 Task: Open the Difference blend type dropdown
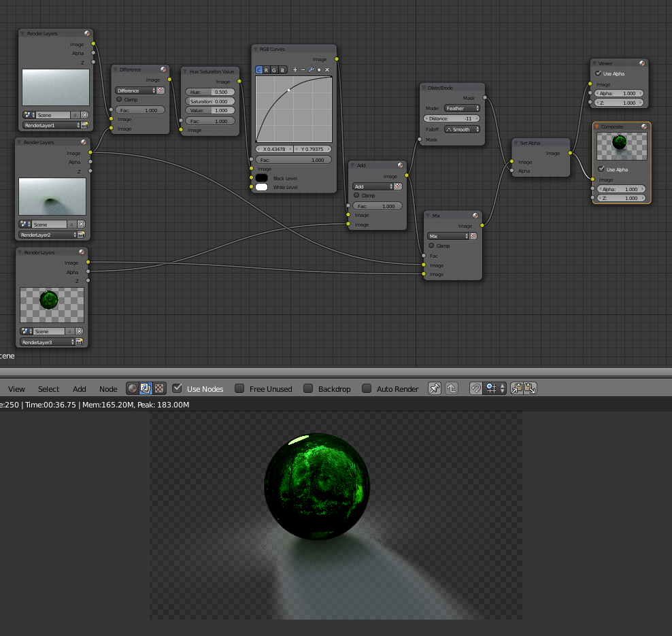click(135, 90)
